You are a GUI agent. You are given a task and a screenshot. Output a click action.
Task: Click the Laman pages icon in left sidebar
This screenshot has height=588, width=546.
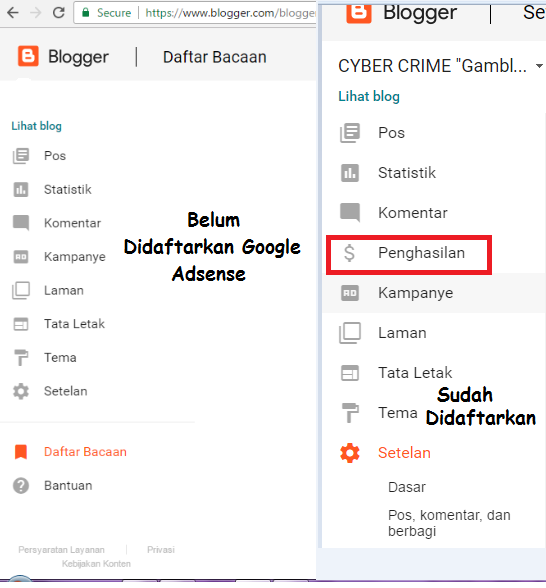pyautogui.click(x=21, y=290)
